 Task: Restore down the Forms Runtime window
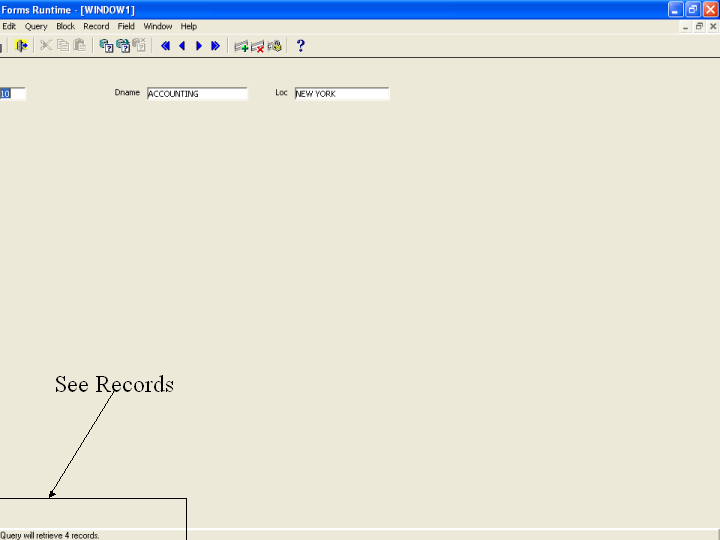point(693,10)
